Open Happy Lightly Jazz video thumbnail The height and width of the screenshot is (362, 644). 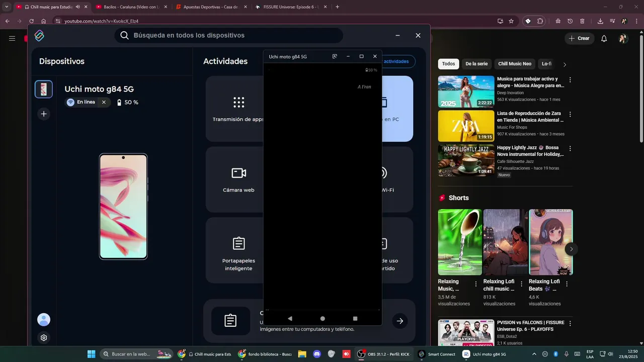click(466, 160)
